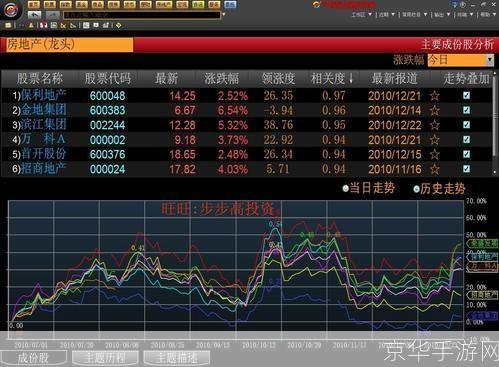Click the star icon in the 万科A row
This screenshot has width=499, height=367.
[434, 140]
